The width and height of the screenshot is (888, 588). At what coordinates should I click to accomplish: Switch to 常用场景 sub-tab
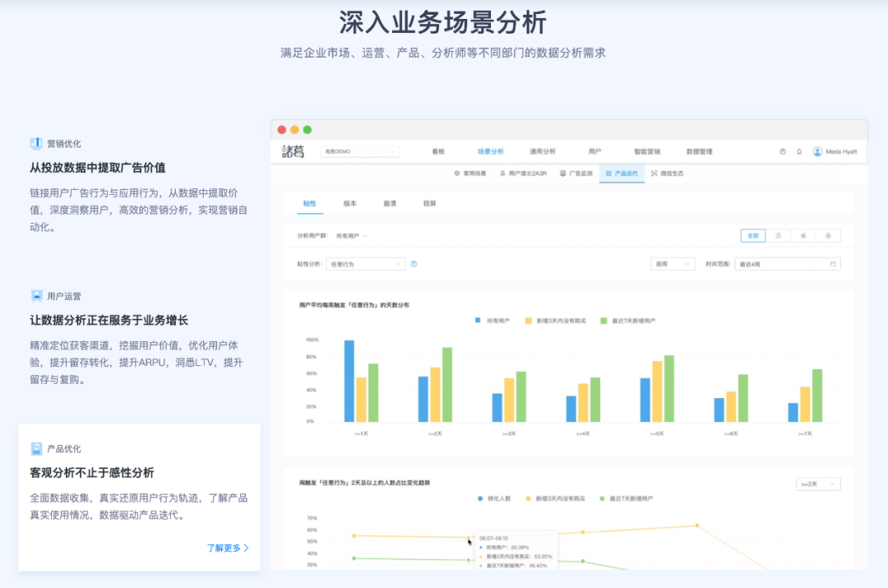(x=470, y=174)
